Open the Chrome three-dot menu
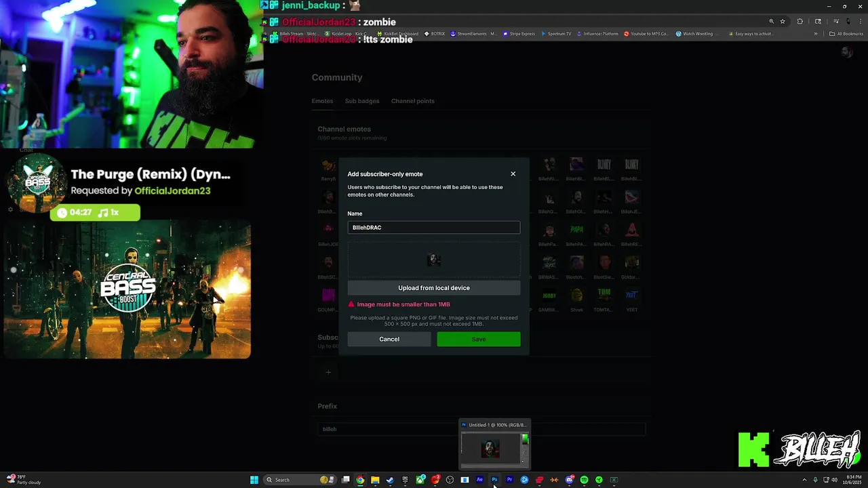The image size is (868, 488). click(859, 22)
